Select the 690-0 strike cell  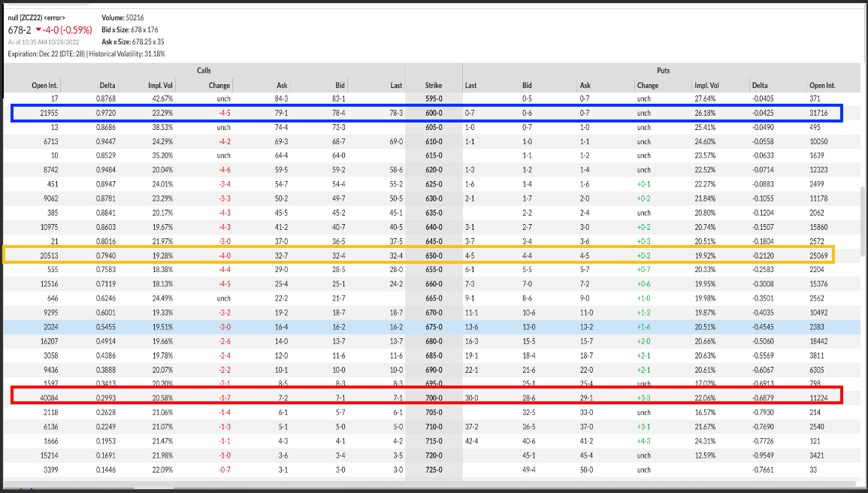(x=434, y=370)
